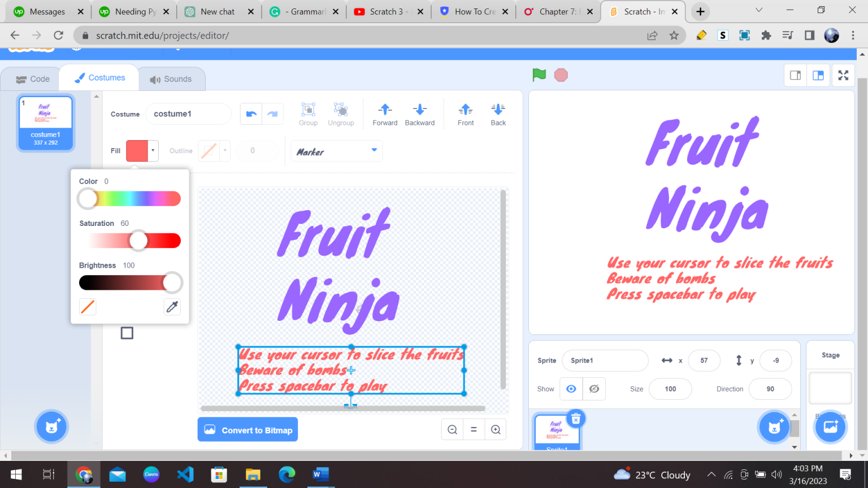The width and height of the screenshot is (868, 488).
Task: Send the selection Backward one layer
Action: [x=419, y=114]
